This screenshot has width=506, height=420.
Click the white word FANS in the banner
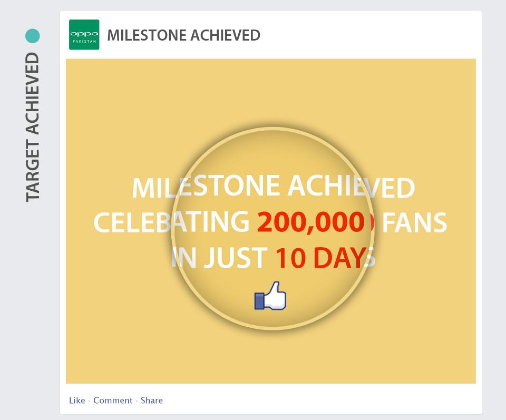click(414, 223)
